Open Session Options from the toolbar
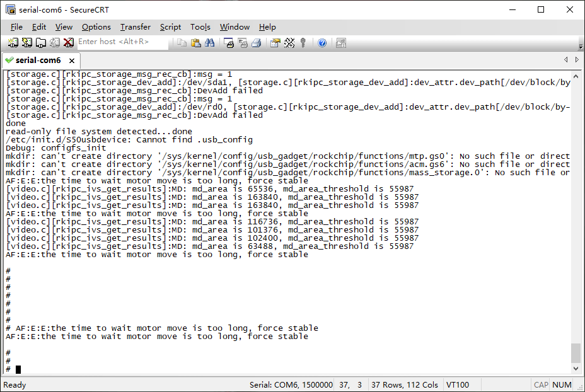The width and height of the screenshot is (585, 392). click(x=275, y=43)
